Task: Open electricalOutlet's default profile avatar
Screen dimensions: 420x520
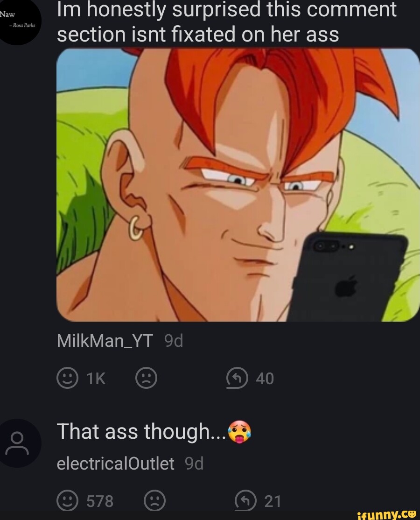Action: [17, 443]
